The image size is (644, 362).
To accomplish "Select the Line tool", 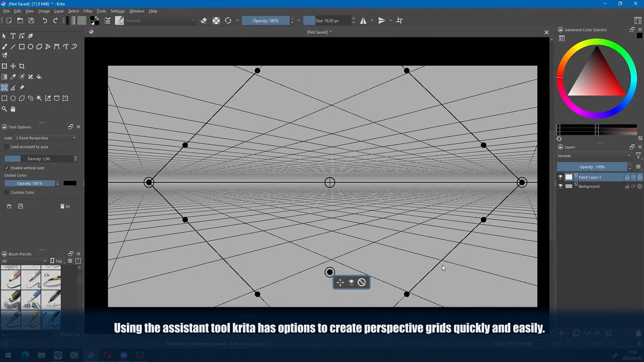I will click(x=13, y=47).
